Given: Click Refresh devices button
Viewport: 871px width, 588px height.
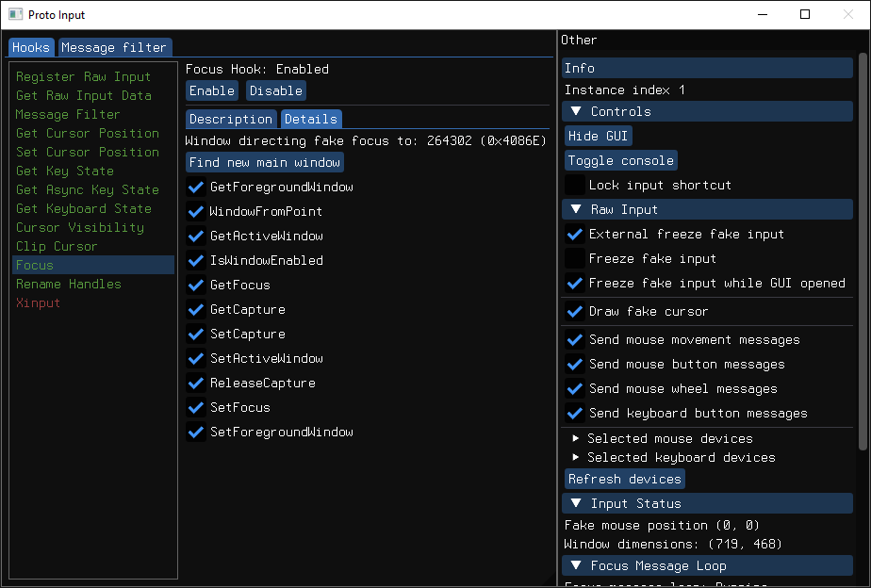Looking at the screenshot, I should [625, 479].
